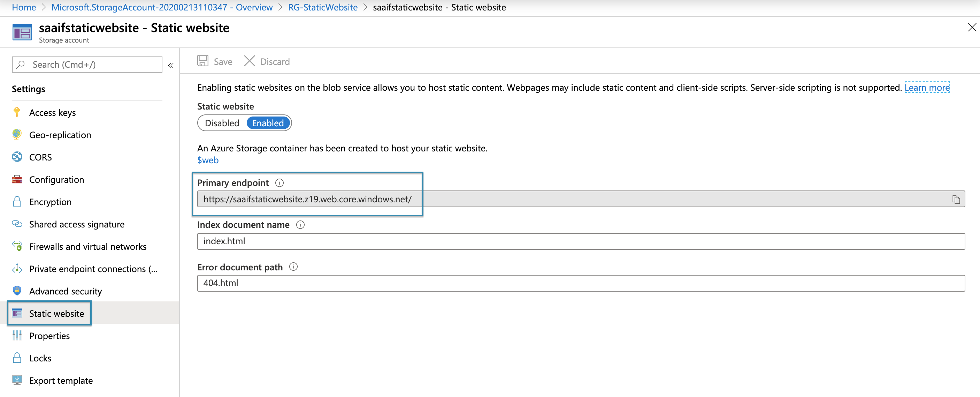Set Static website to Enabled
Image resolution: width=980 pixels, height=397 pixels.
point(268,123)
